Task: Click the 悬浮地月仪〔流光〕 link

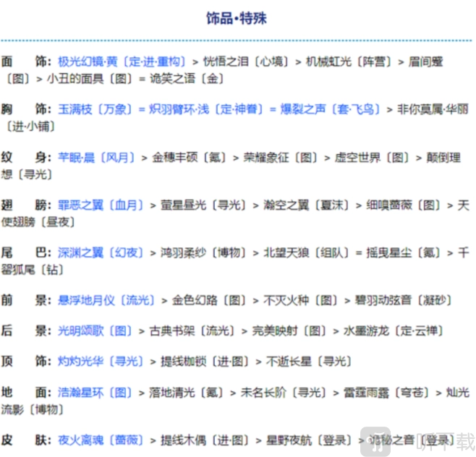Action: tap(106, 299)
